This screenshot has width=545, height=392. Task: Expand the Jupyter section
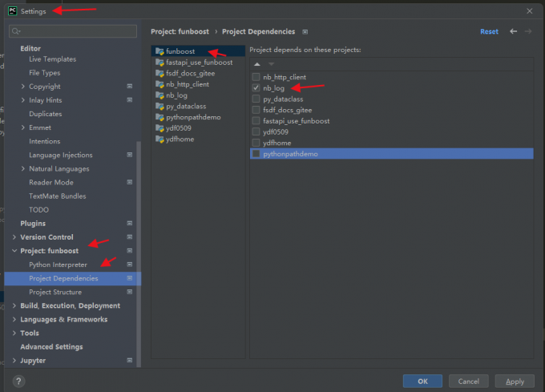click(x=14, y=361)
